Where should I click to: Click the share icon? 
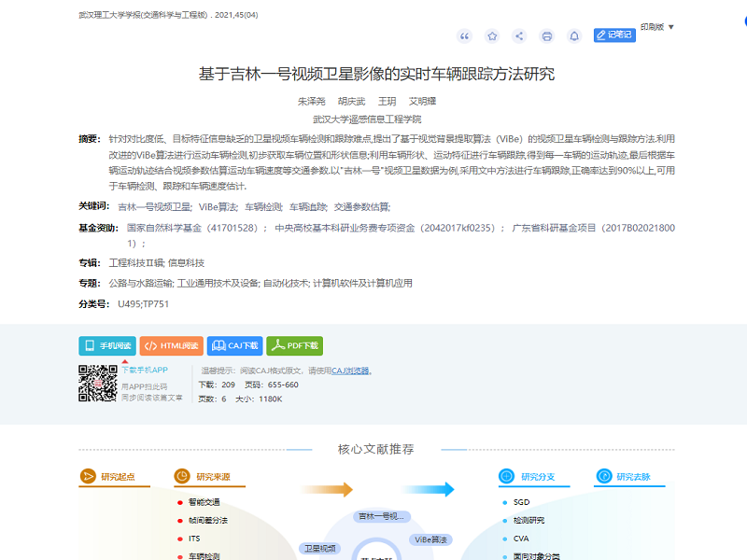(519, 36)
